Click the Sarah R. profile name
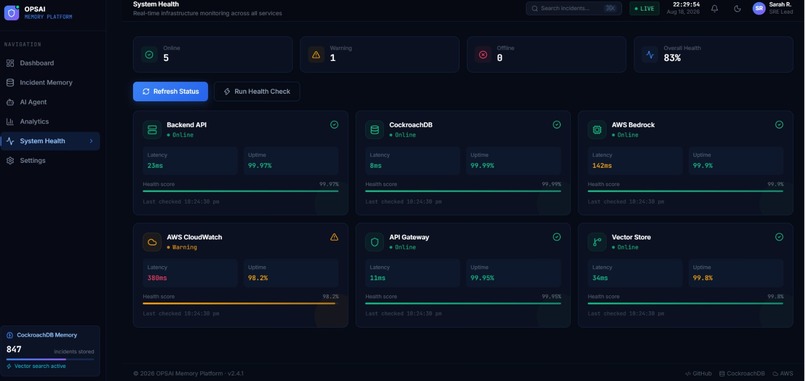This screenshot has width=806, height=381. [780, 5]
